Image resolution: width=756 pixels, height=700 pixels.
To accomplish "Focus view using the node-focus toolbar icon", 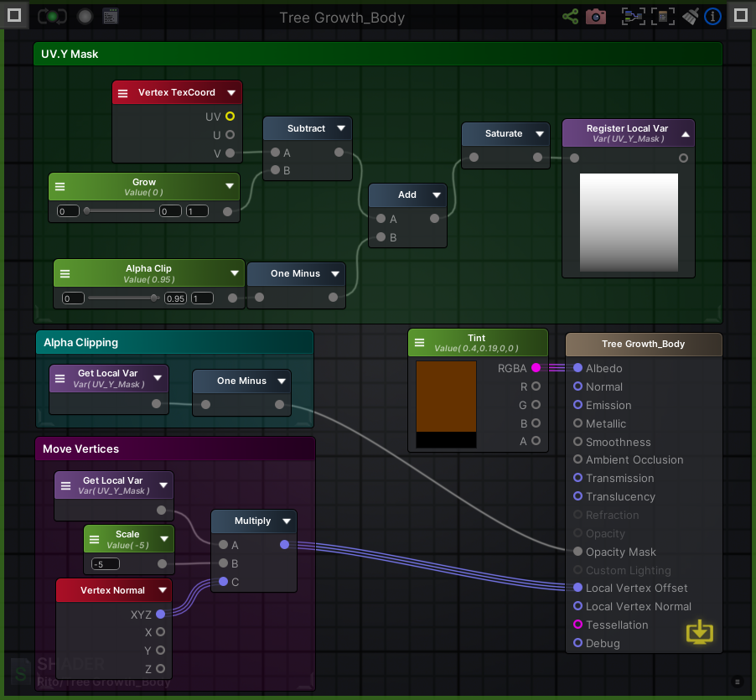I will click(x=631, y=16).
